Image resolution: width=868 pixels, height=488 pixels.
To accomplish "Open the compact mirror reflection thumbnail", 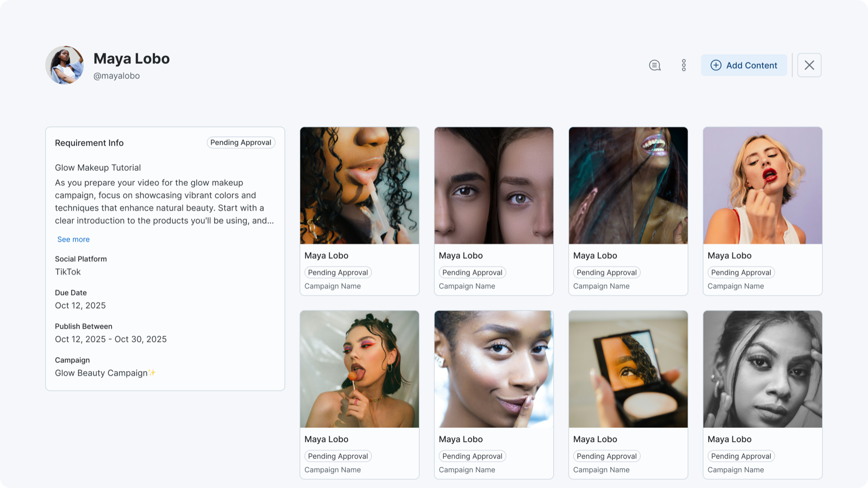I will tap(628, 369).
